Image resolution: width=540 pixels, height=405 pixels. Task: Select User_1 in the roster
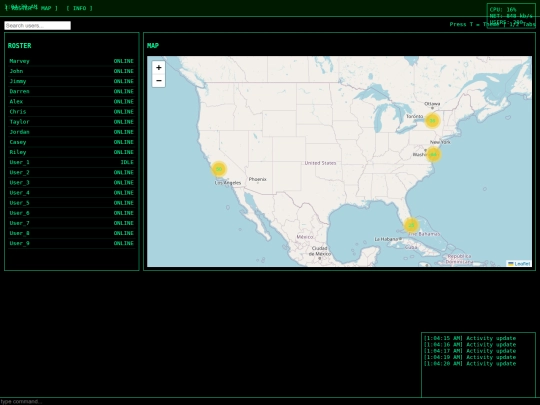(72, 163)
